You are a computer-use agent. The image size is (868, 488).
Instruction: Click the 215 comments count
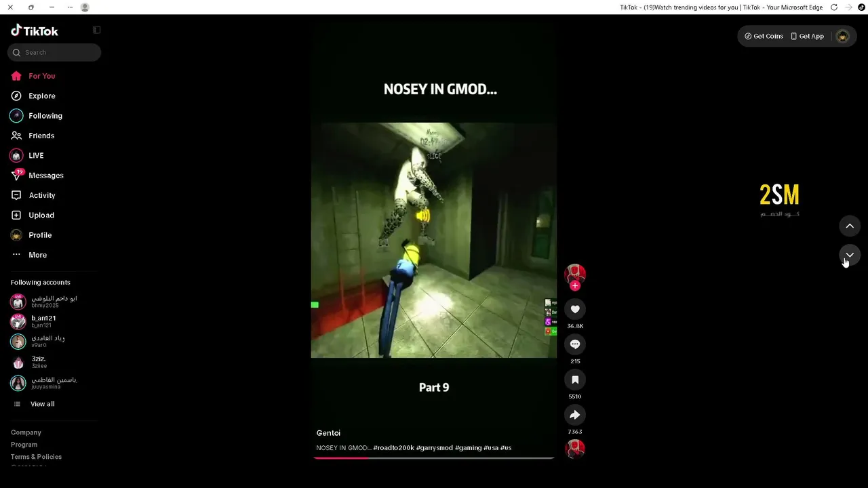click(x=575, y=361)
